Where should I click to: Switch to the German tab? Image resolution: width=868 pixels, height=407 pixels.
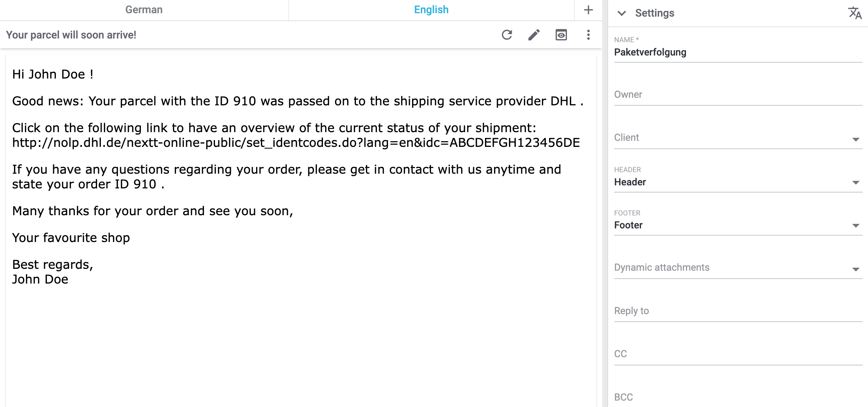coord(144,10)
